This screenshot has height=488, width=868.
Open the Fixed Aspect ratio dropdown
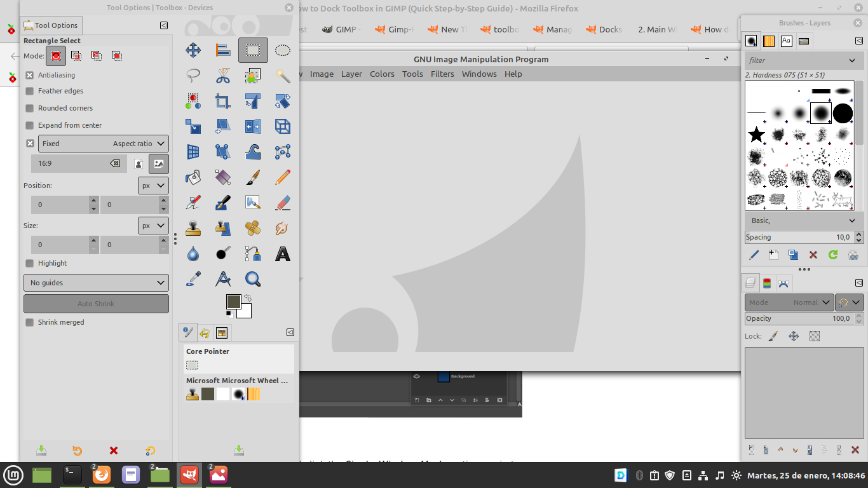104,144
